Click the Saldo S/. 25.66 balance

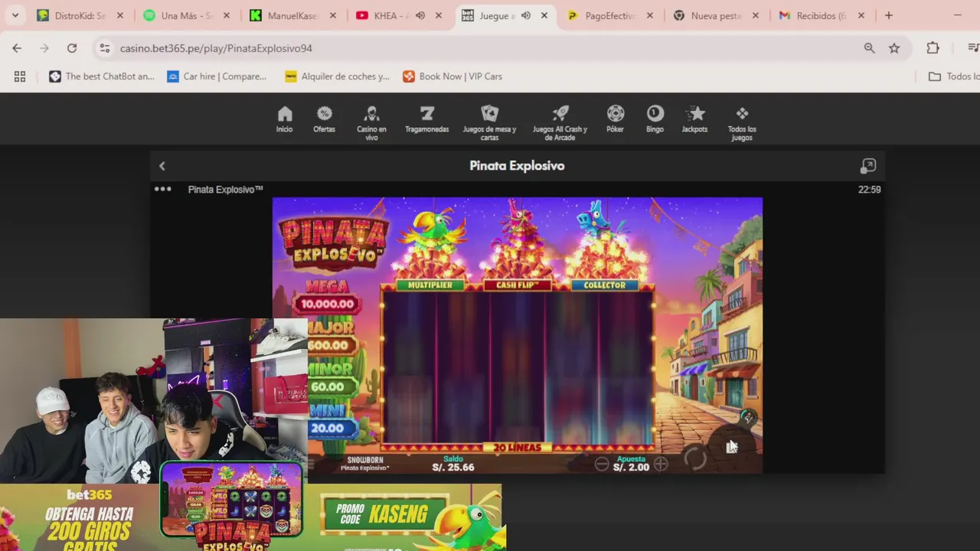[453, 464]
